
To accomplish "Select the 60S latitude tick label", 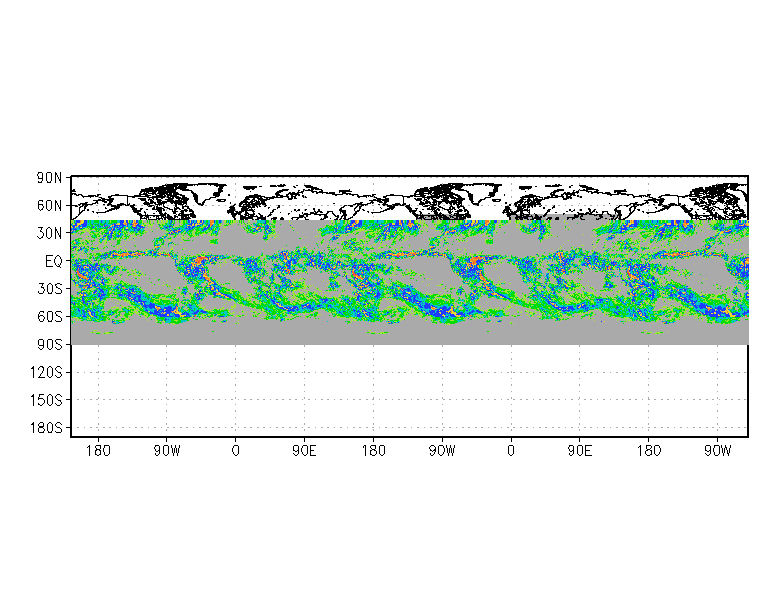I will 50,317.
